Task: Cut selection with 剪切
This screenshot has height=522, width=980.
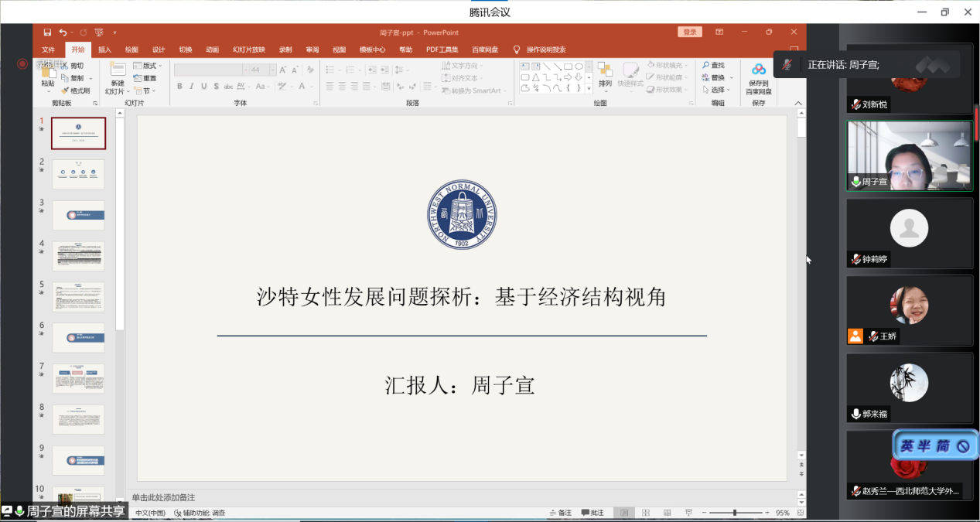Action: (x=72, y=66)
